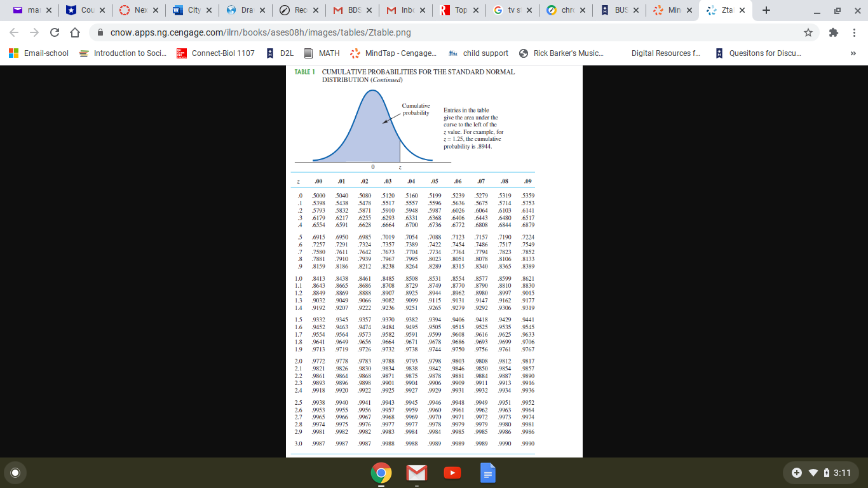868x488 pixels.
Task: Open the Rick Barker's Music bookmark
Action: coord(561,53)
